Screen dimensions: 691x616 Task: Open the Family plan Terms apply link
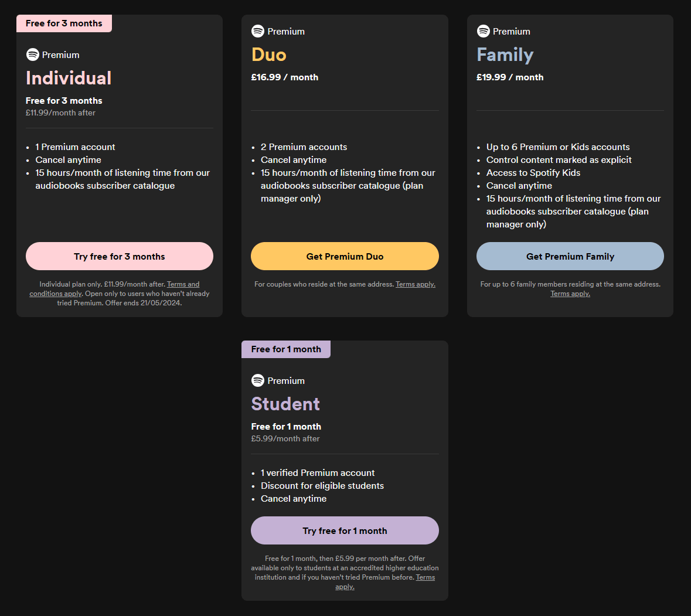coord(570,294)
